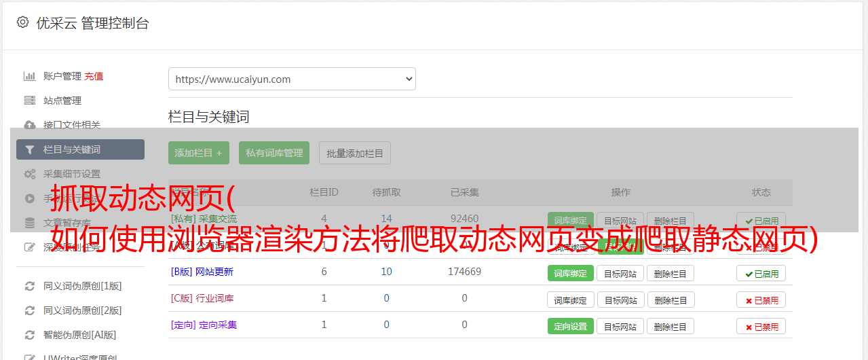Click the 待抓取 value 10 for 网站更新
This screenshot has height=360, width=868.
coord(386,272)
